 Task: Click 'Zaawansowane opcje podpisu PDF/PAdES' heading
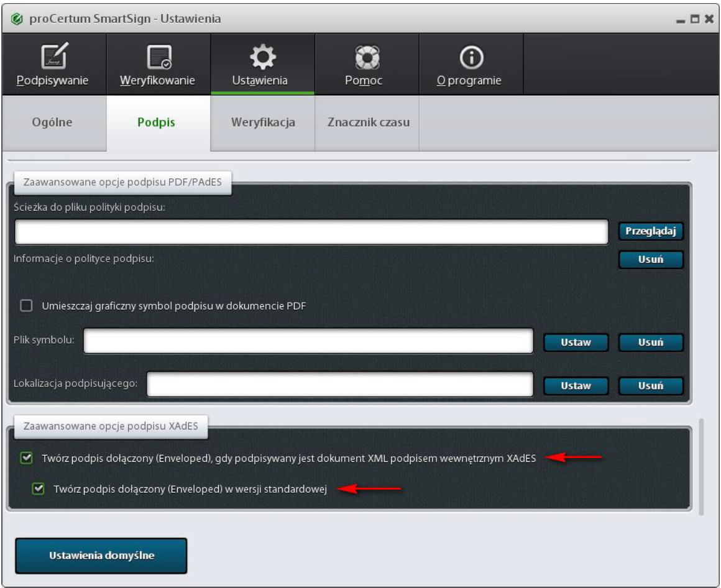pyautogui.click(x=122, y=182)
